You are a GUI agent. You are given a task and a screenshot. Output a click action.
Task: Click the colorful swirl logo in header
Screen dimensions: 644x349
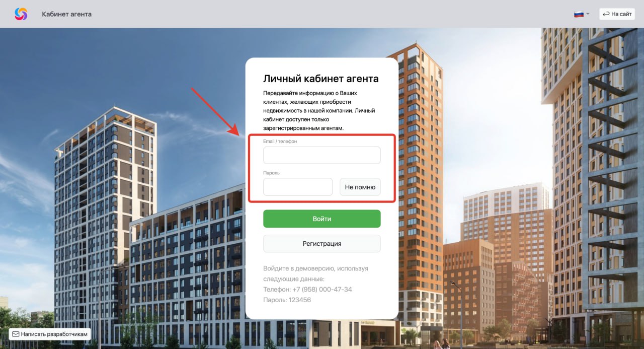point(21,14)
